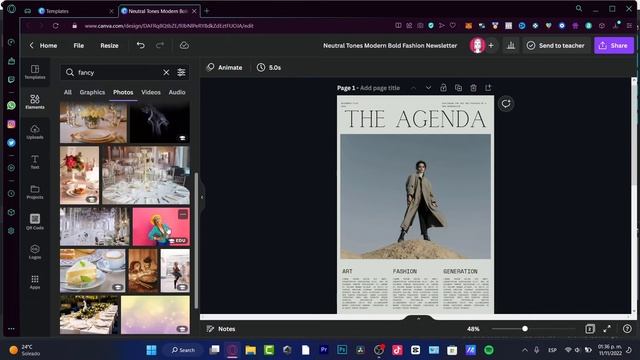Collapse the side panel arrow

coord(202,197)
